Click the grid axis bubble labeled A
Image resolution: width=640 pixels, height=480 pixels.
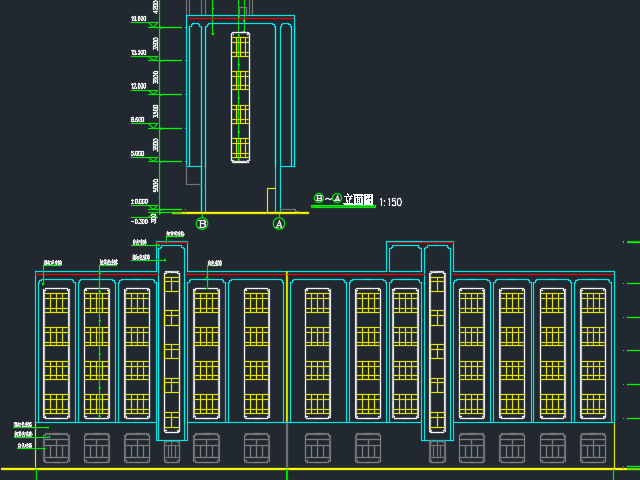point(279,224)
